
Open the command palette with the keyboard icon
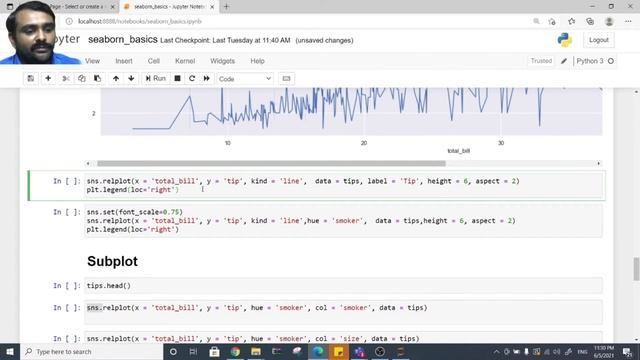click(286, 78)
